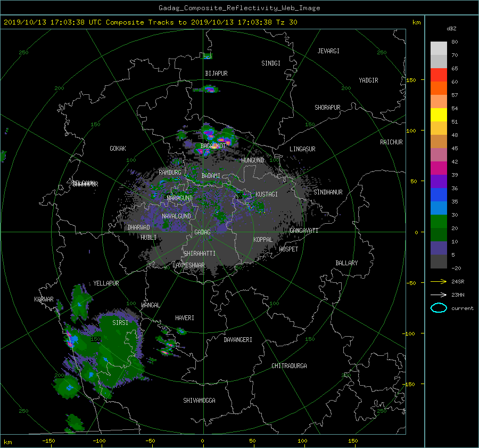Click the white 80 dBZ color swatch
Screen dimensions: 479x448
[x=439, y=48]
